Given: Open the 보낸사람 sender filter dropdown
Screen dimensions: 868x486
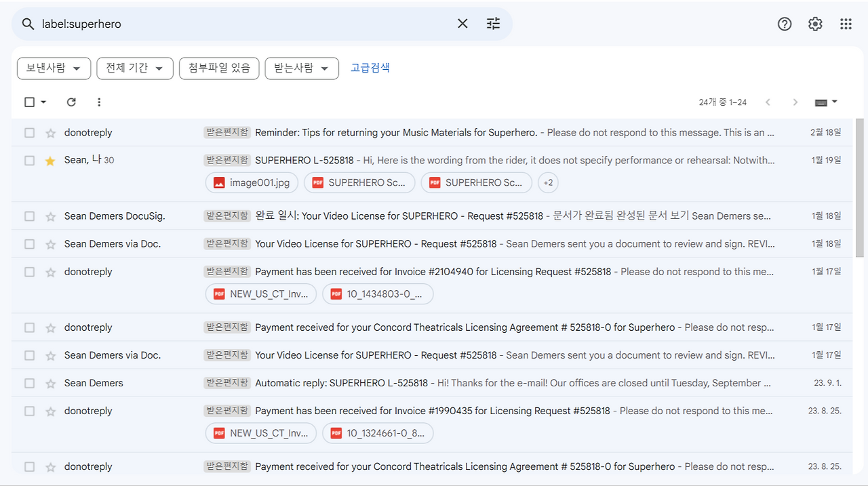Looking at the screenshot, I should click(54, 68).
